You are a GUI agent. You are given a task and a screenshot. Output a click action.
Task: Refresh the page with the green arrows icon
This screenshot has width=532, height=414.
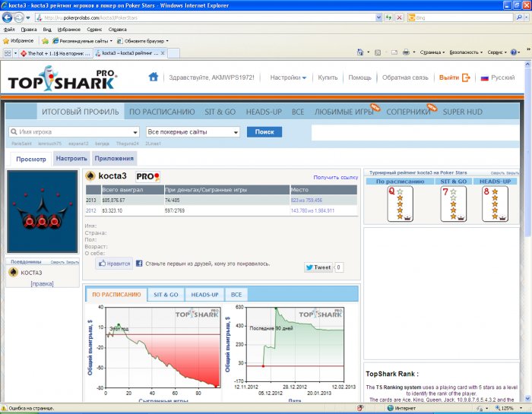tap(389, 17)
